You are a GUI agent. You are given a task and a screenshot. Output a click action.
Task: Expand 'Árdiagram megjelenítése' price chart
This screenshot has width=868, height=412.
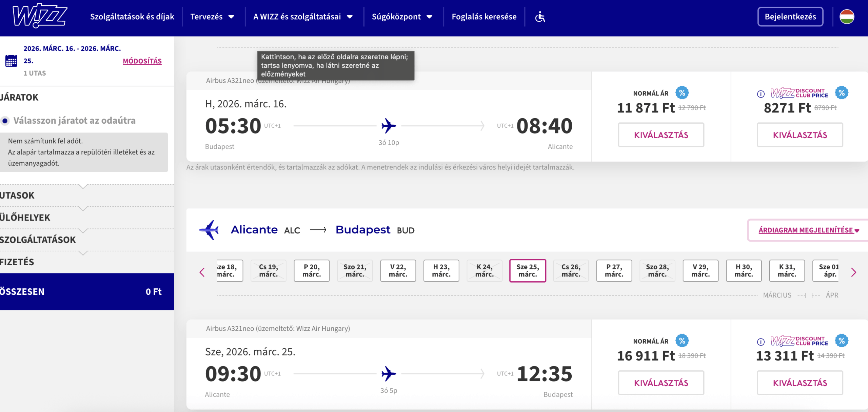[808, 230]
